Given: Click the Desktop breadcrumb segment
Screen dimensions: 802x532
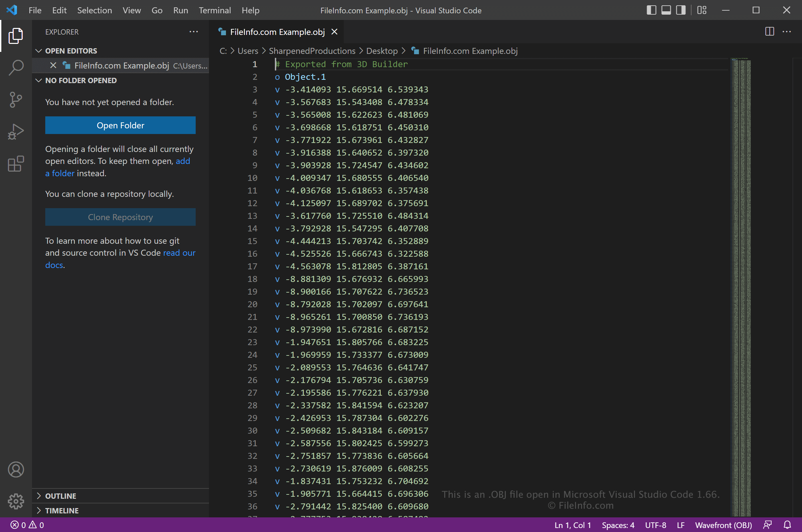Looking at the screenshot, I should 382,51.
